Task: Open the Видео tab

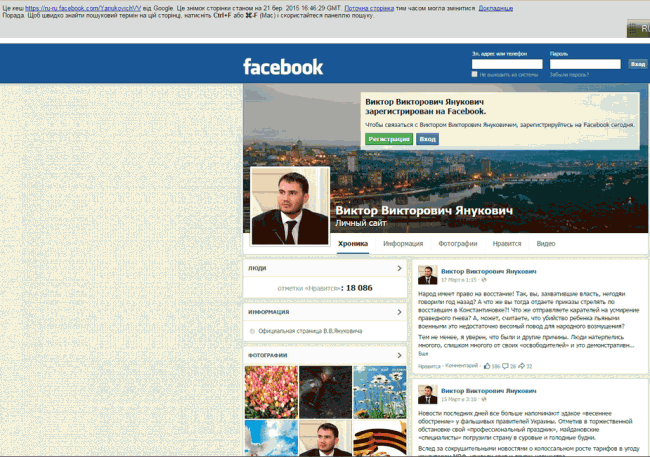Action: 545,244
